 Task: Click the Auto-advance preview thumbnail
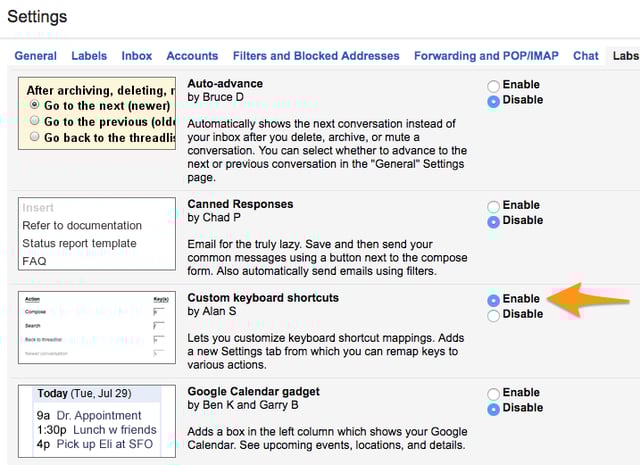(97, 111)
